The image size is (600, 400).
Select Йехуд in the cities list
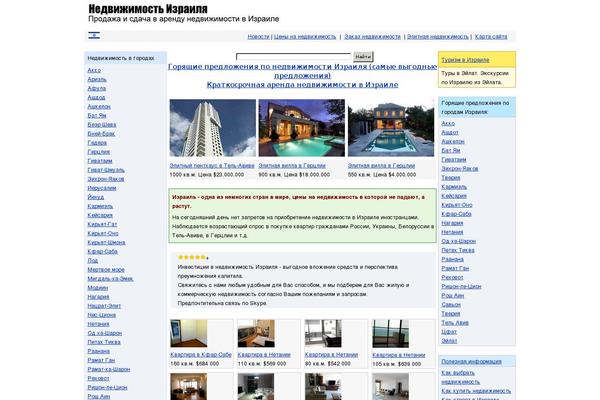click(96, 197)
